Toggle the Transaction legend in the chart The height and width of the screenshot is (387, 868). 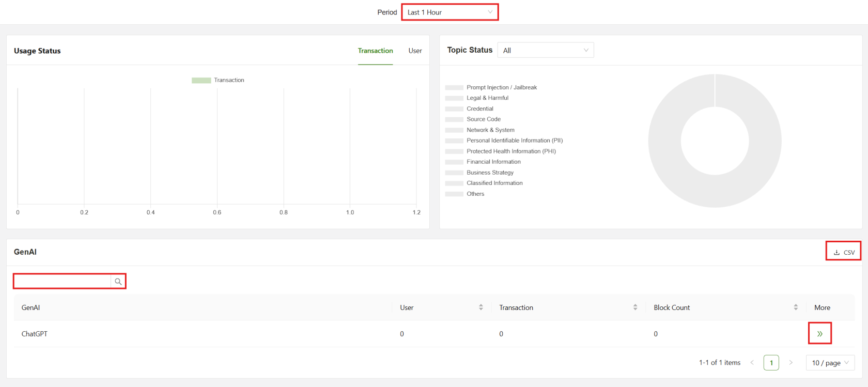coord(218,80)
